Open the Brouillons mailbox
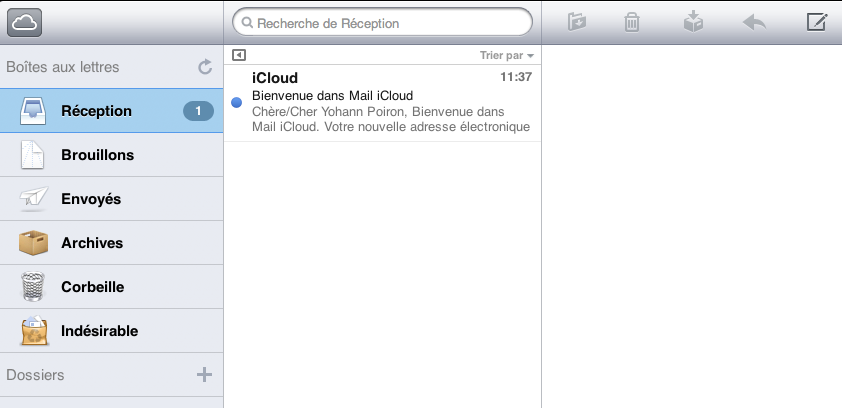The width and height of the screenshot is (842, 408). coord(97,155)
